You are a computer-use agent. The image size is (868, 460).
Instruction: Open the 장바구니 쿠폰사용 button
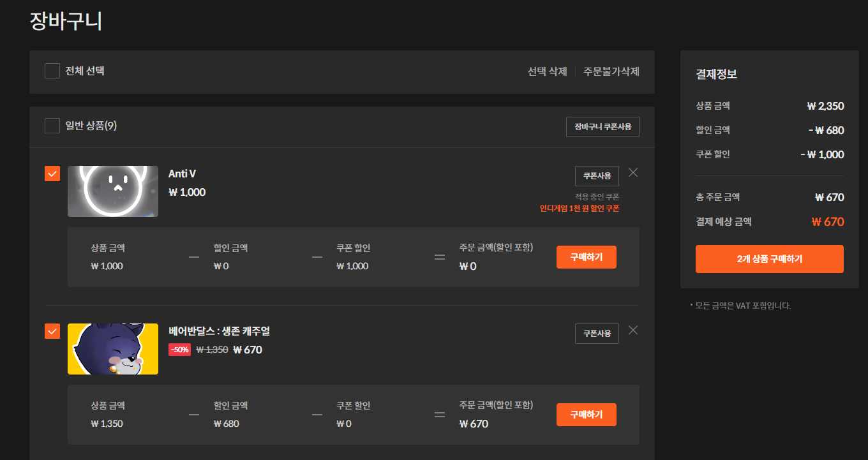pos(602,127)
